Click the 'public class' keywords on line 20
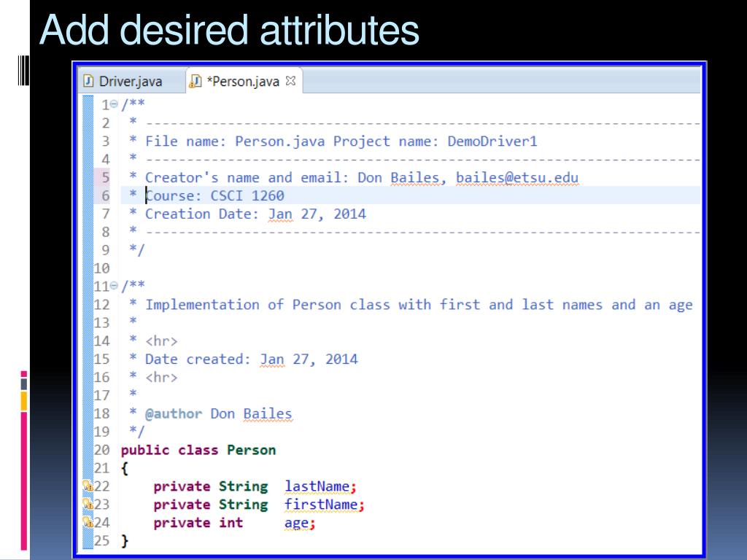This screenshot has width=747, height=560. pos(169,450)
